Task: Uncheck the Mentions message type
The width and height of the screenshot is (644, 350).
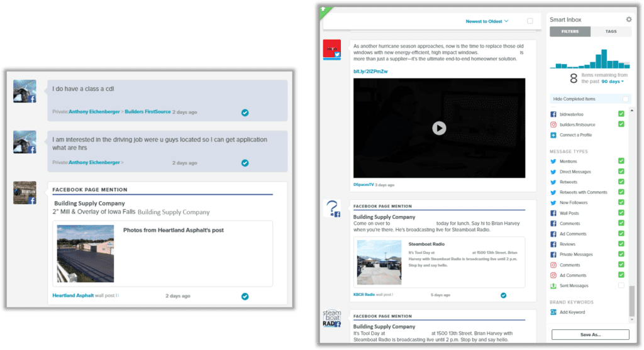Action: [621, 161]
